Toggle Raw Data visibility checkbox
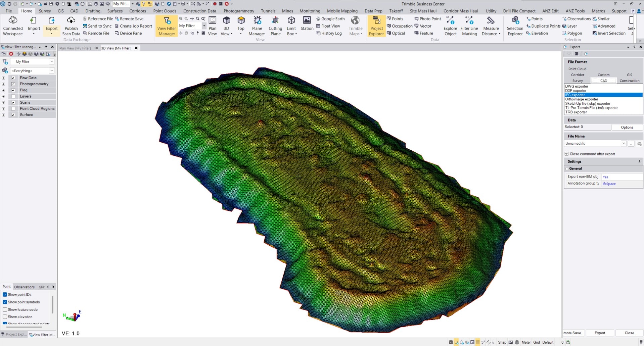644x346 pixels. point(13,78)
